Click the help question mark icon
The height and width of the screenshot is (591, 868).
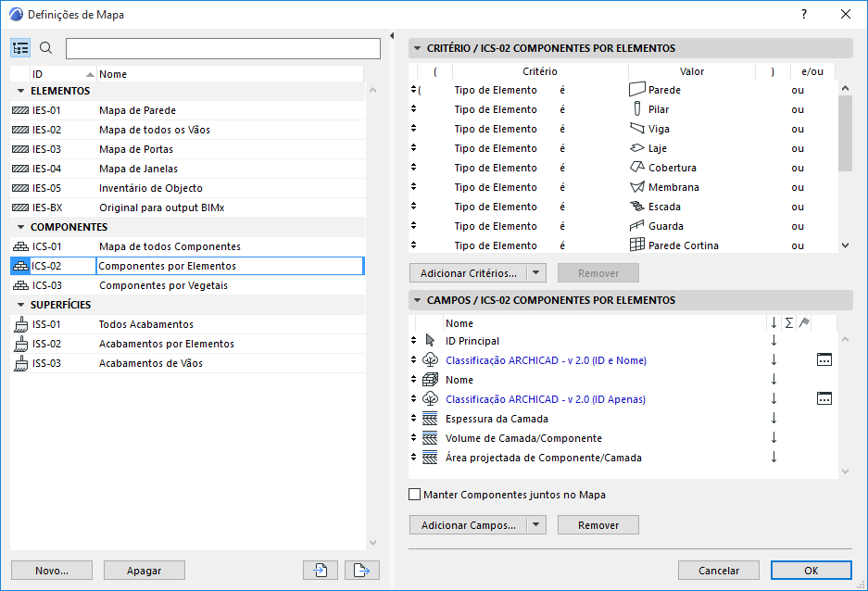[x=804, y=14]
